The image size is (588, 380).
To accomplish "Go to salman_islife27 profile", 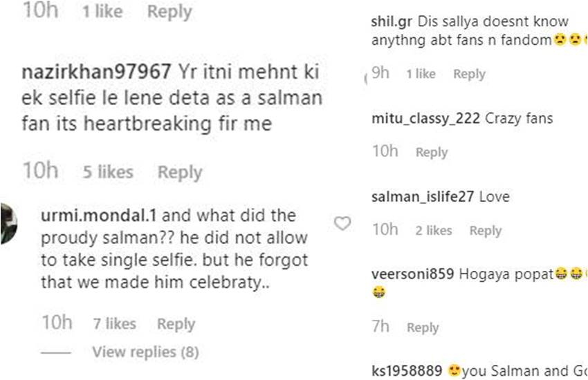I will (x=422, y=197).
